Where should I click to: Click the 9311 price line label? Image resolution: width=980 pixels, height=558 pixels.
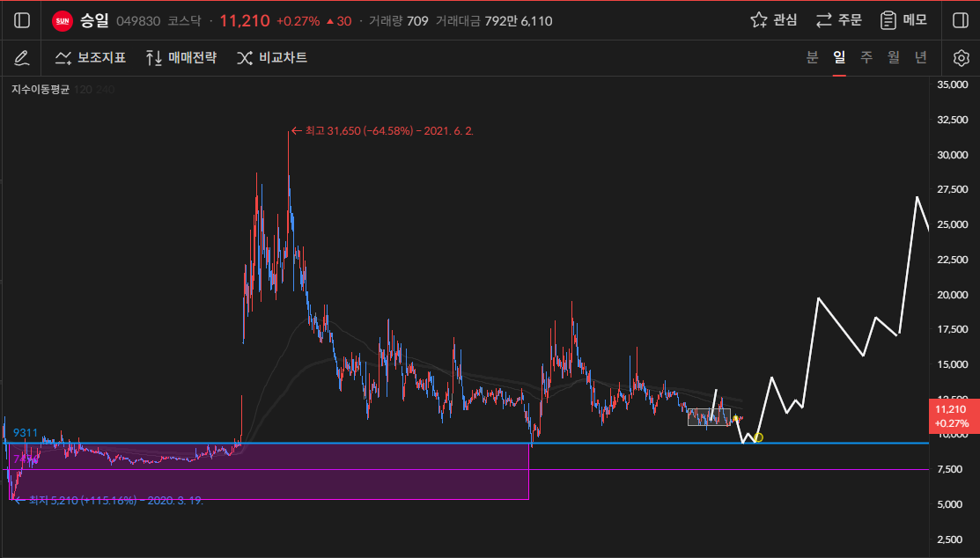pos(25,433)
